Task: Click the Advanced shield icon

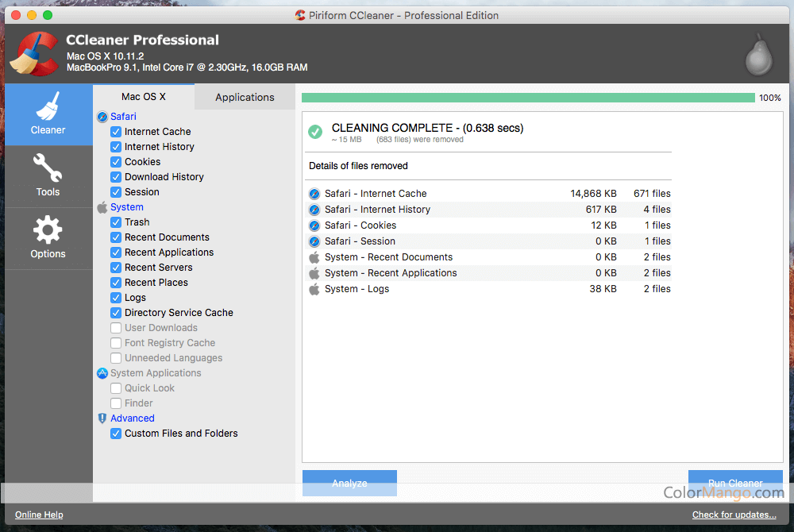Action: (102, 418)
